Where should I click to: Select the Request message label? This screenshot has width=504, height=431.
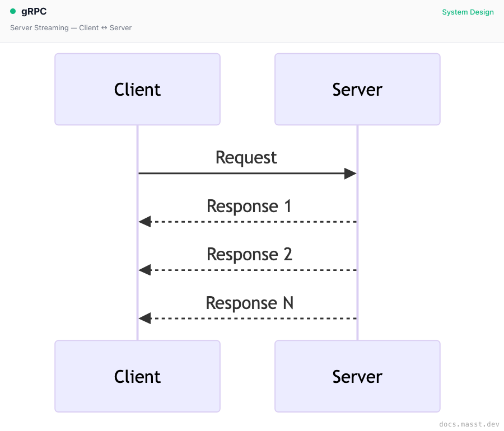[246, 158]
